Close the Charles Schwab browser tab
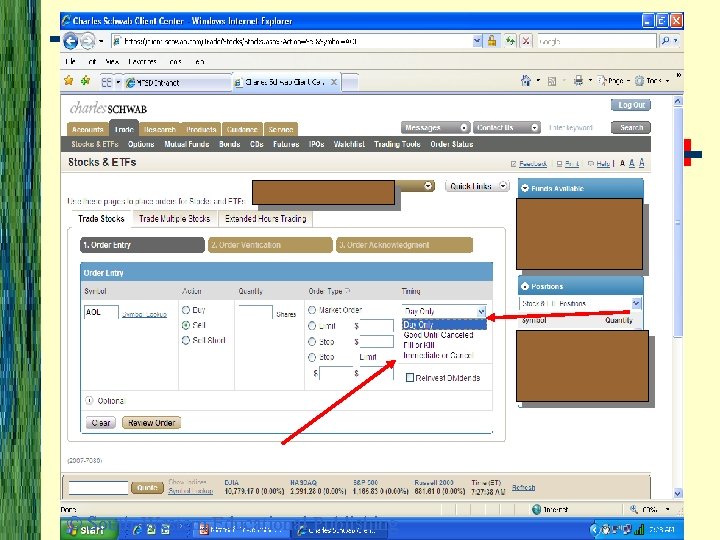Image resolution: width=720 pixels, height=540 pixels. [334, 82]
